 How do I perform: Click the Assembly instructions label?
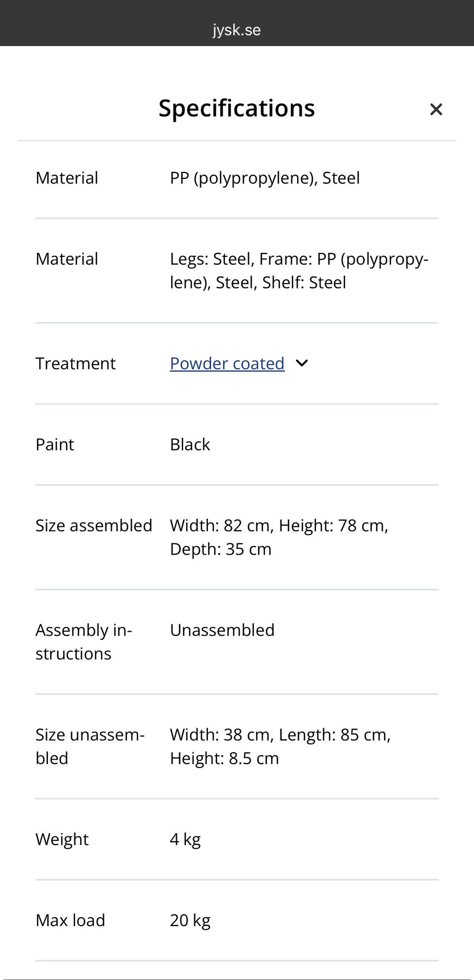pyautogui.click(x=83, y=642)
